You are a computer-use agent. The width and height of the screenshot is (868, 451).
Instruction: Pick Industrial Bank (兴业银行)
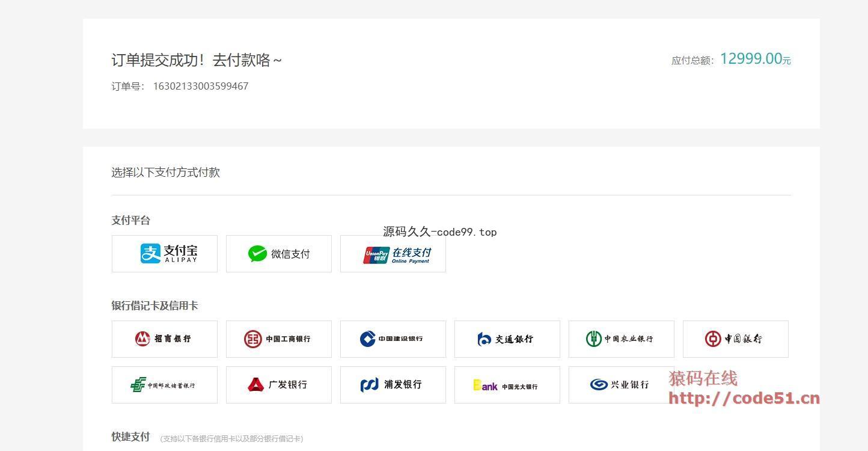click(x=622, y=385)
